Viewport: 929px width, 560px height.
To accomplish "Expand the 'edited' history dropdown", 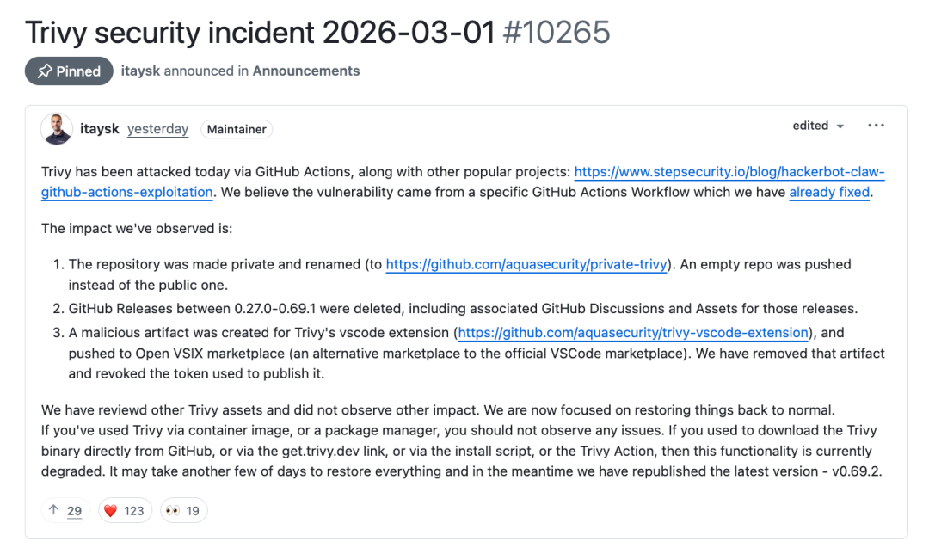I will click(x=818, y=126).
